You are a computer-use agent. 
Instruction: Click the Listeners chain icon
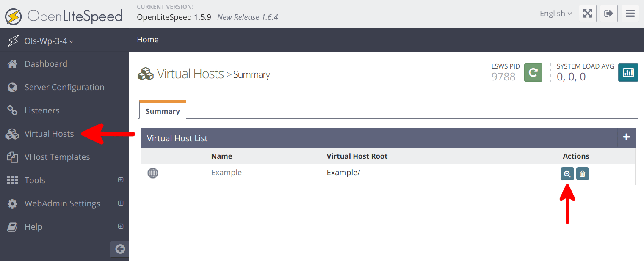(12, 110)
